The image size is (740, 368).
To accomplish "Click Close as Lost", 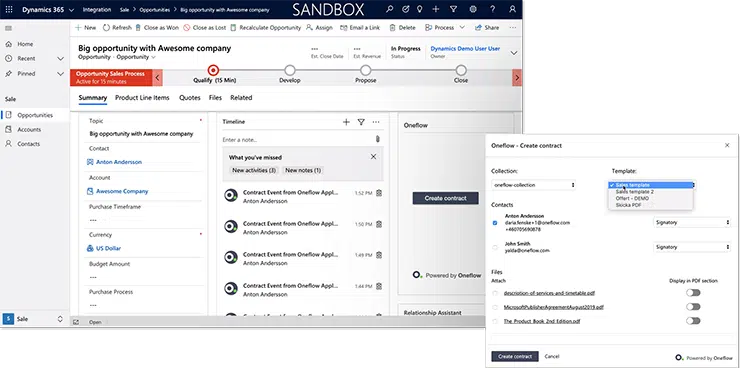I will (205, 28).
